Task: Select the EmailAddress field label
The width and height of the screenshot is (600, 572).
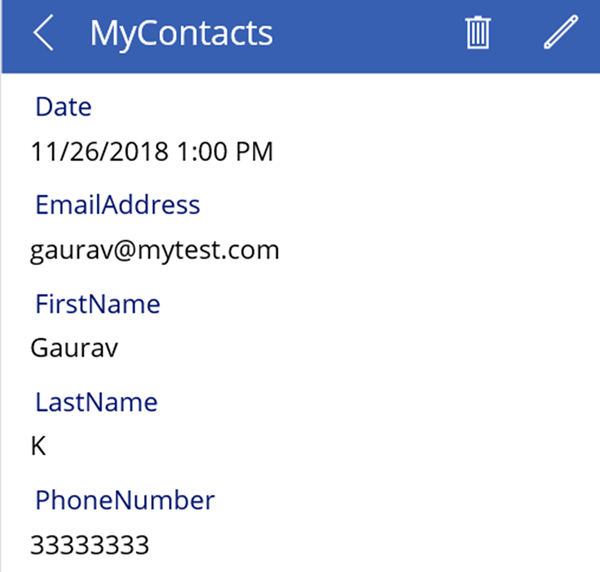Action: [x=118, y=205]
